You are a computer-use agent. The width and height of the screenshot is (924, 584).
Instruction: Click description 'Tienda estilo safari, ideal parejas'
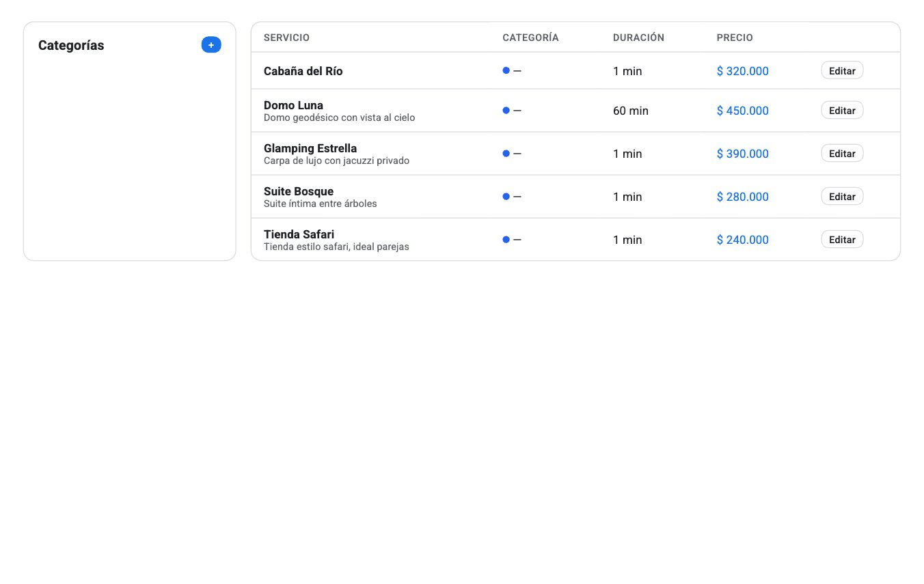(x=336, y=247)
